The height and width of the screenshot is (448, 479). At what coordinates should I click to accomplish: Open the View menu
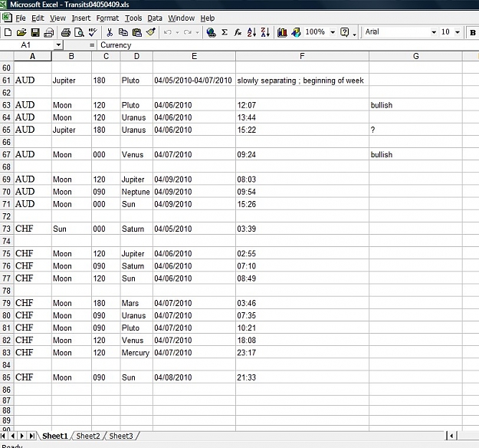coord(57,18)
